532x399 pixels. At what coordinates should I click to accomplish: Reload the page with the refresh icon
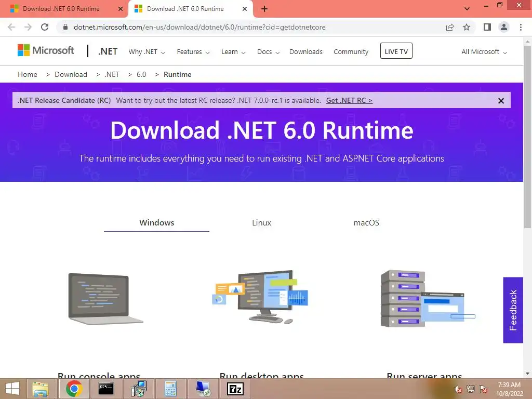pyautogui.click(x=45, y=27)
